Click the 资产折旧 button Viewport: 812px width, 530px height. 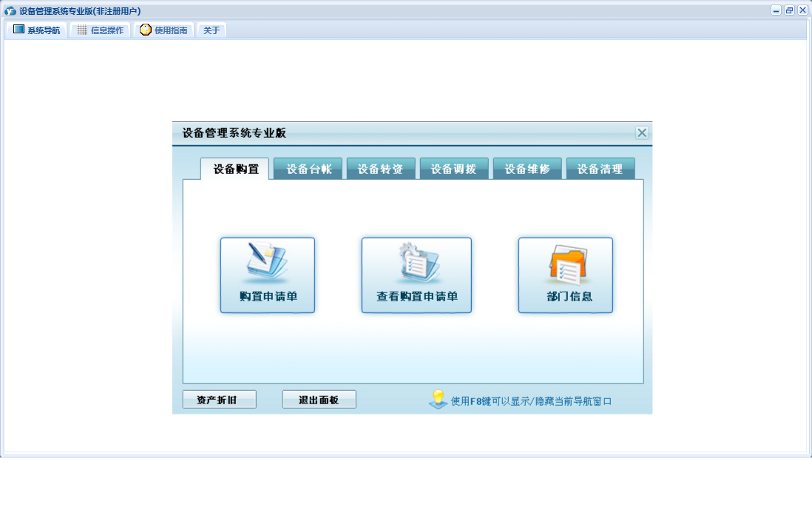click(x=220, y=399)
